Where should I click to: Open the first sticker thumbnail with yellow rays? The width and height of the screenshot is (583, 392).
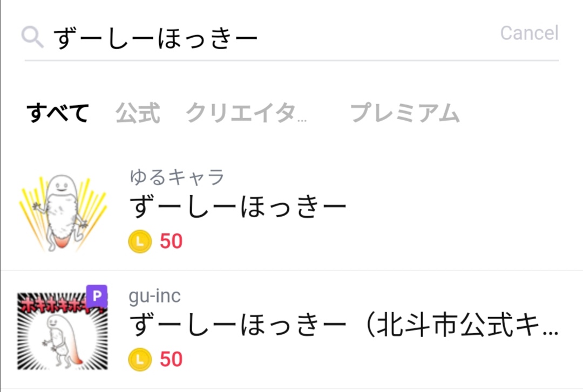coord(63,213)
